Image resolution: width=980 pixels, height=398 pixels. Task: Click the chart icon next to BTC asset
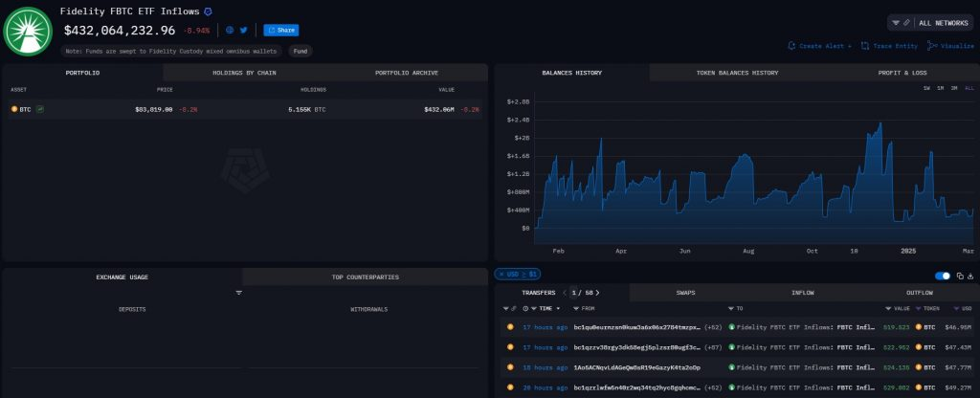pos(40,109)
